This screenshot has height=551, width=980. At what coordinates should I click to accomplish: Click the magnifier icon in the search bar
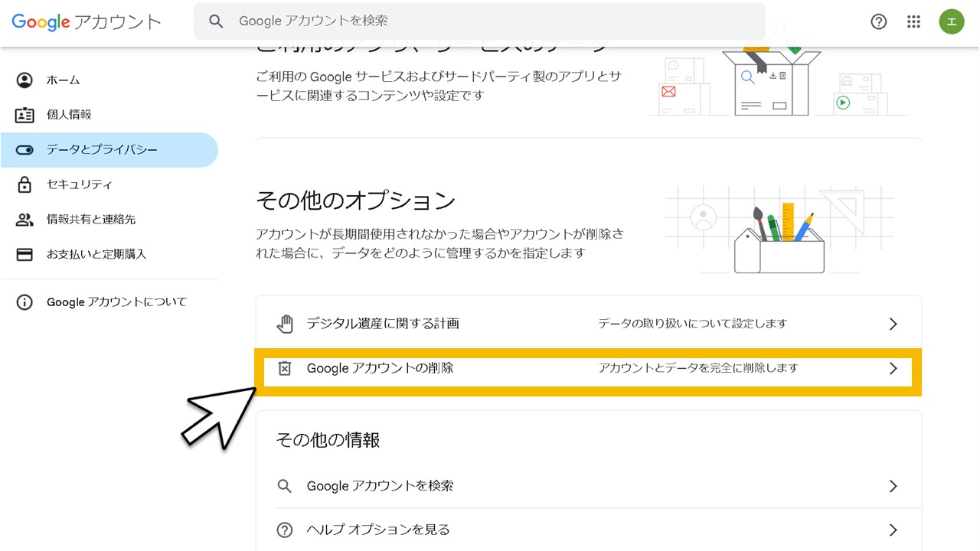coord(215,21)
